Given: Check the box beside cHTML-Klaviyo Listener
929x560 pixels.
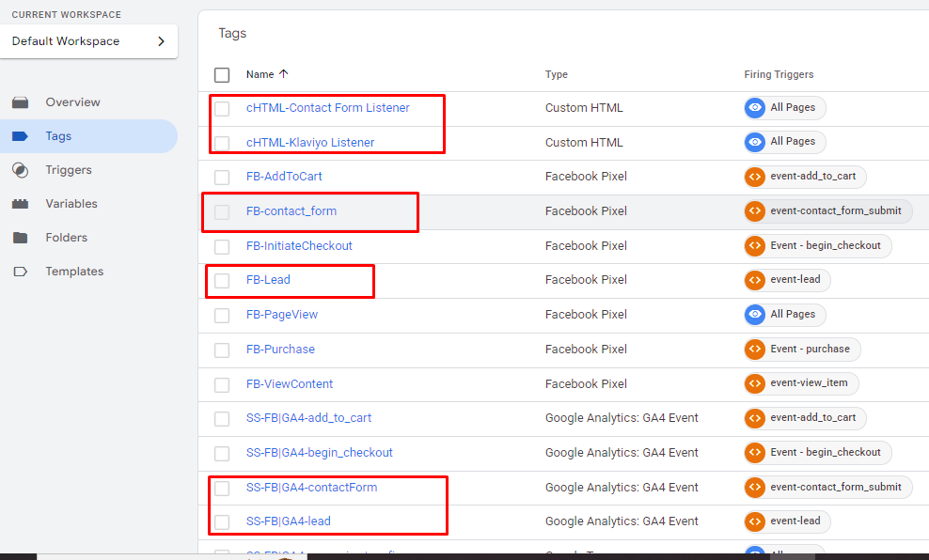Looking at the screenshot, I should tap(222, 142).
